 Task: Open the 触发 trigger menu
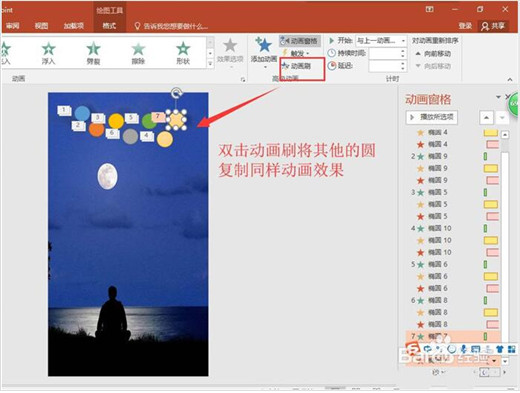click(296, 53)
